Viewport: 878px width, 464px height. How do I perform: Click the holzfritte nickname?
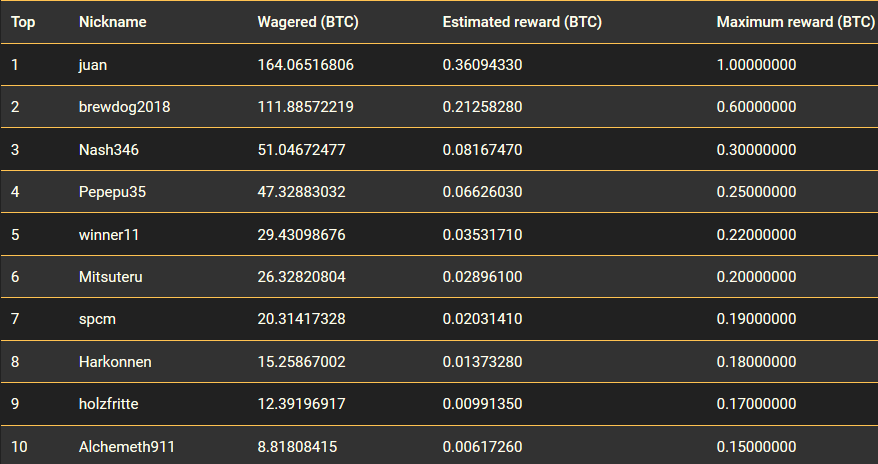click(x=109, y=404)
